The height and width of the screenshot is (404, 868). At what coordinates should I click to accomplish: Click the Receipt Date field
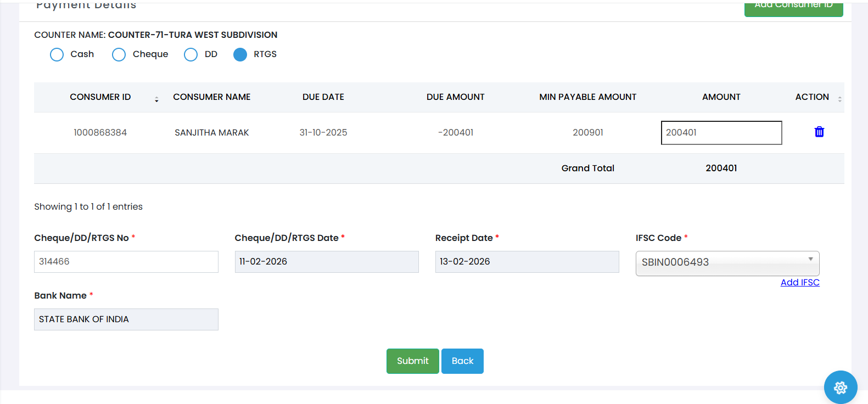pos(527,262)
